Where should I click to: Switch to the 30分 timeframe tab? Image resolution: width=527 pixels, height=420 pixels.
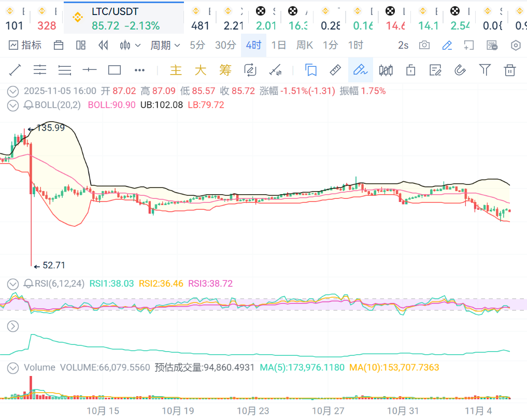pyautogui.click(x=225, y=46)
